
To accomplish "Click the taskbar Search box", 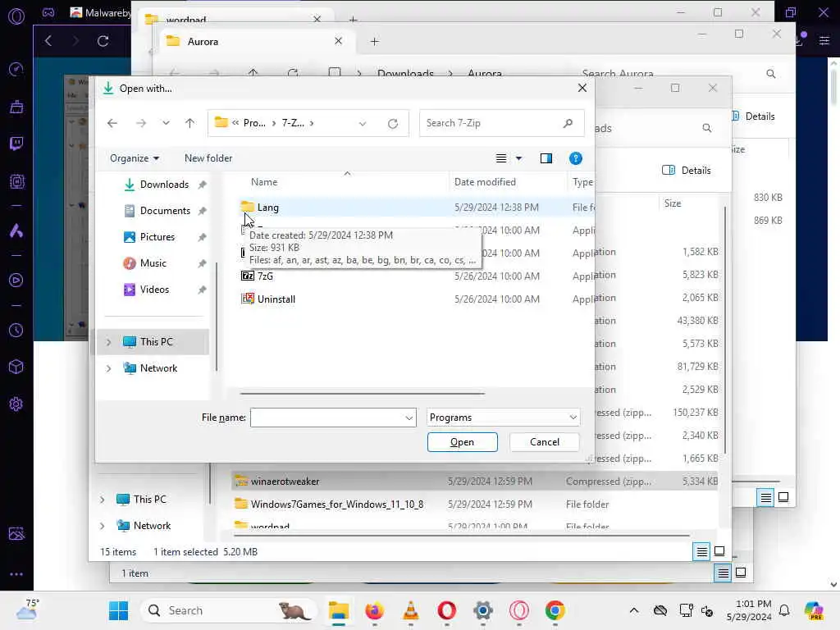I will tap(228, 610).
